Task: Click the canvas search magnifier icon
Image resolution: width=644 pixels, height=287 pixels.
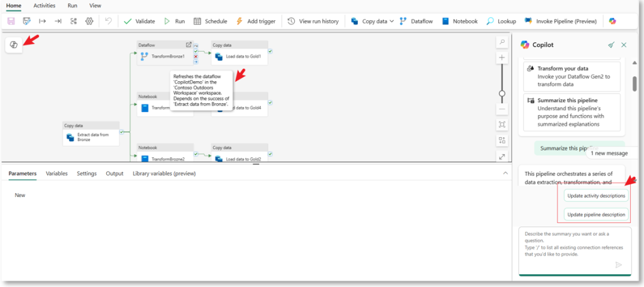Action: (x=502, y=42)
